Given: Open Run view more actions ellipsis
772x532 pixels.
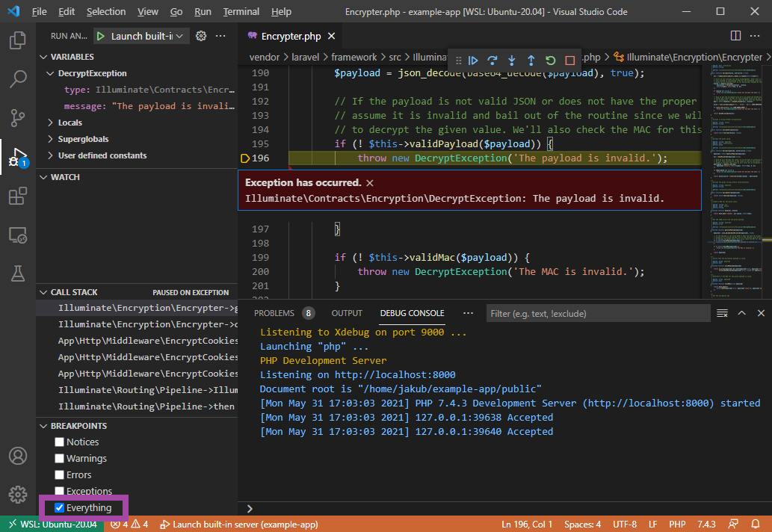Looking at the screenshot, I should [220, 36].
